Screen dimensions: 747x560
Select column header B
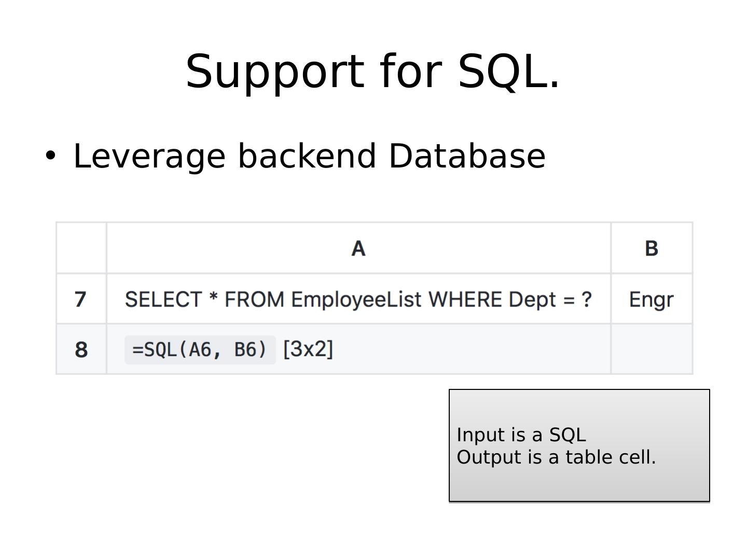point(652,248)
